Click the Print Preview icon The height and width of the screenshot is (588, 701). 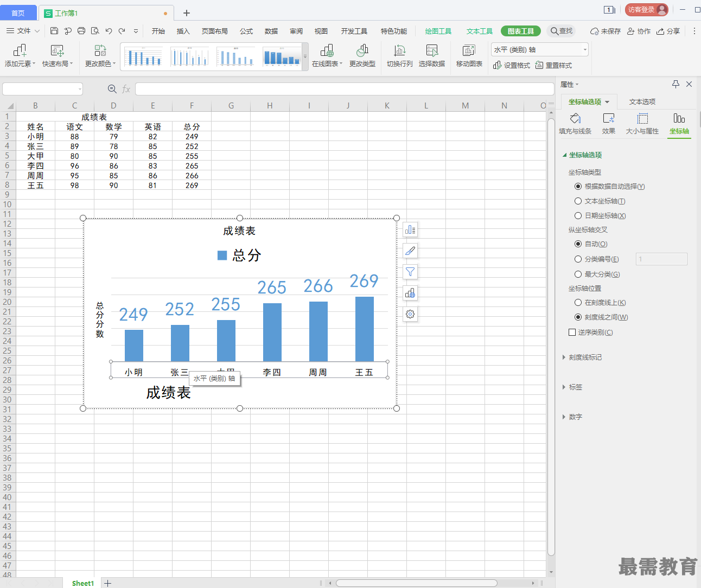tap(95, 31)
